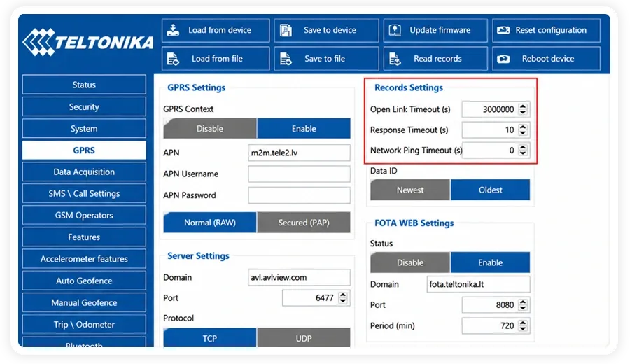Click the Save to device icon
630x364 pixels.
point(286,30)
